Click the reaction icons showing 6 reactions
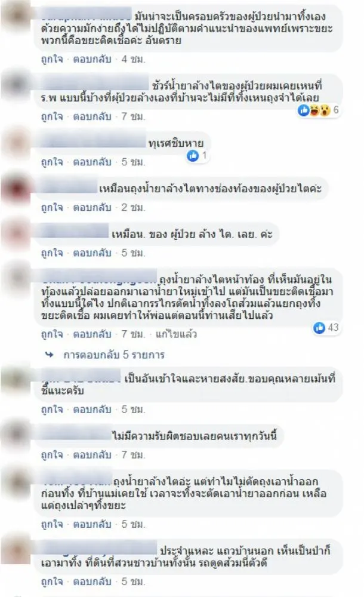The width and height of the screenshot is (364, 597). pyautogui.click(x=314, y=110)
